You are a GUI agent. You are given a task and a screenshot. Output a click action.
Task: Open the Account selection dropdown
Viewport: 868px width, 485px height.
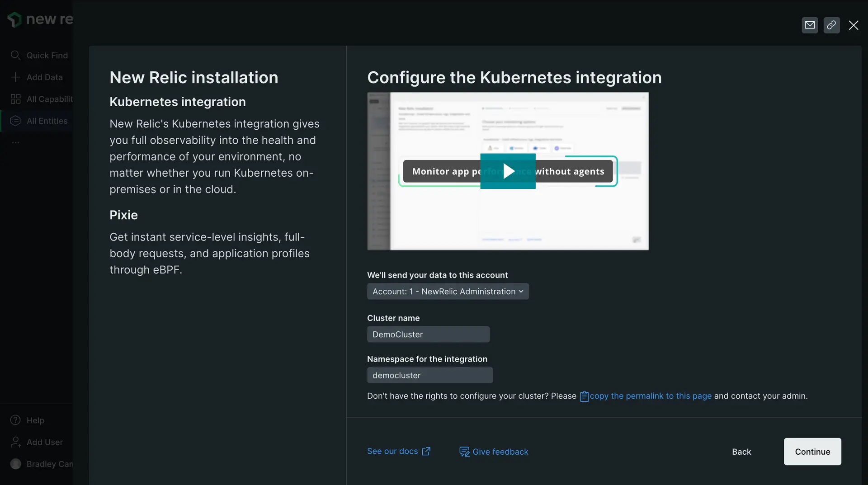tap(448, 292)
